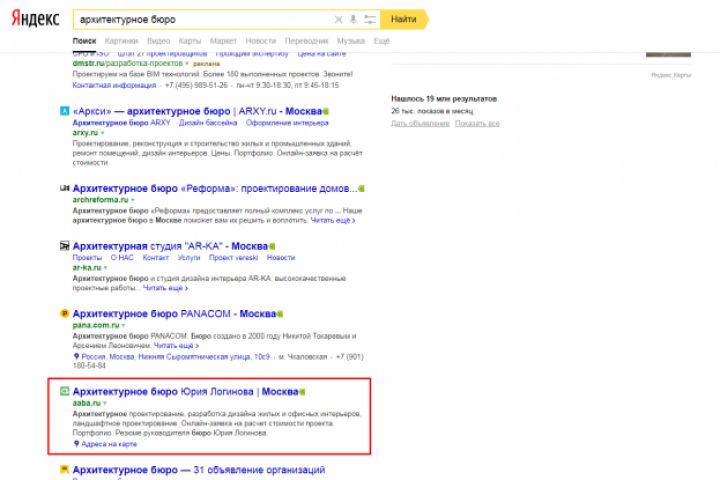
Task: Expand dropdown arrow next to pana.com.ru
Action: [x=123, y=325]
